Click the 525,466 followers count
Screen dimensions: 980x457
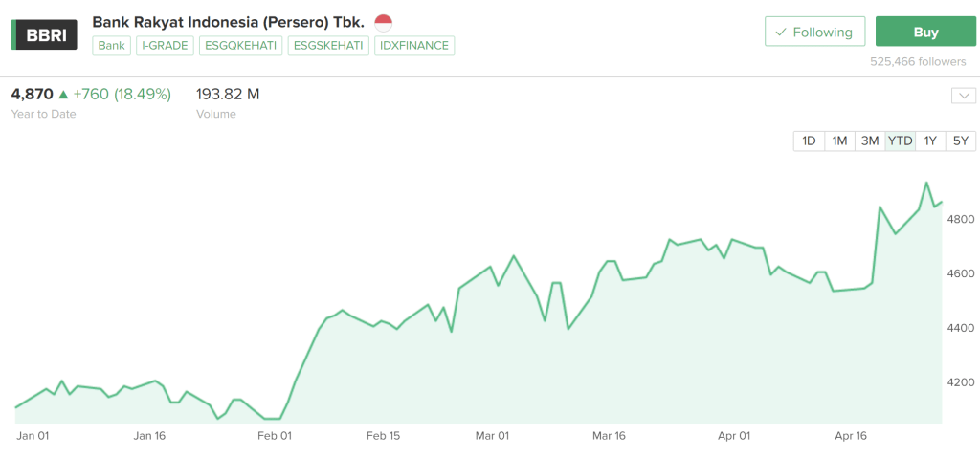(x=918, y=61)
